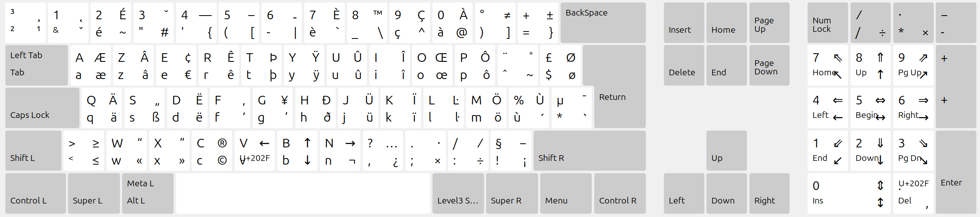Click the Left Tab key
The width and height of the screenshot is (980, 217).
click(36, 66)
